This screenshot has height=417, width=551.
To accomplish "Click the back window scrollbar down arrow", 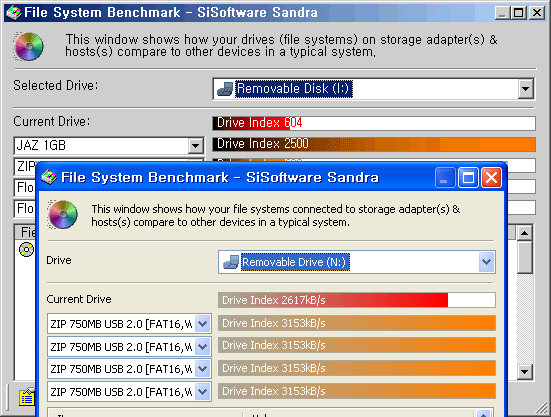I will [x=524, y=371].
